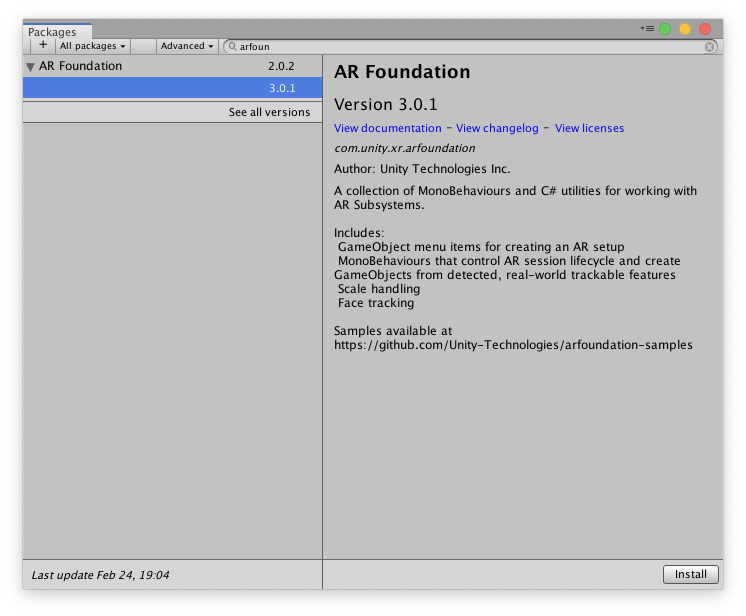Viewport: 746px width, 616px height.
Task: Click See all versions
Action: point(269,112)
